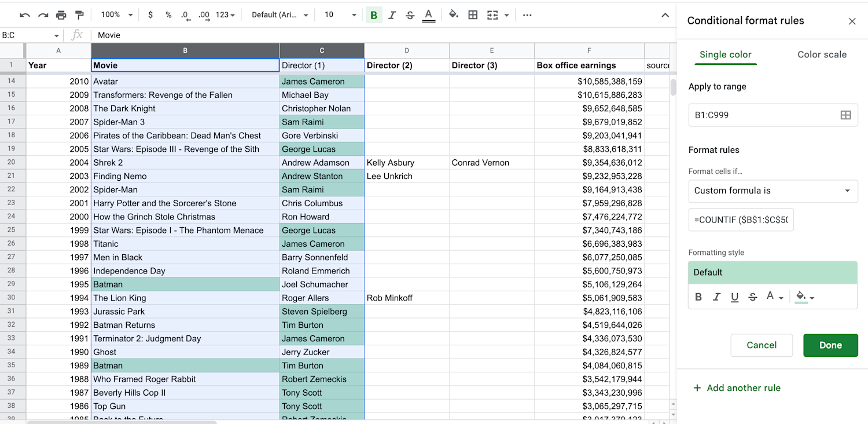
Task: Open the font size dropdown
Action: point(340,15)
